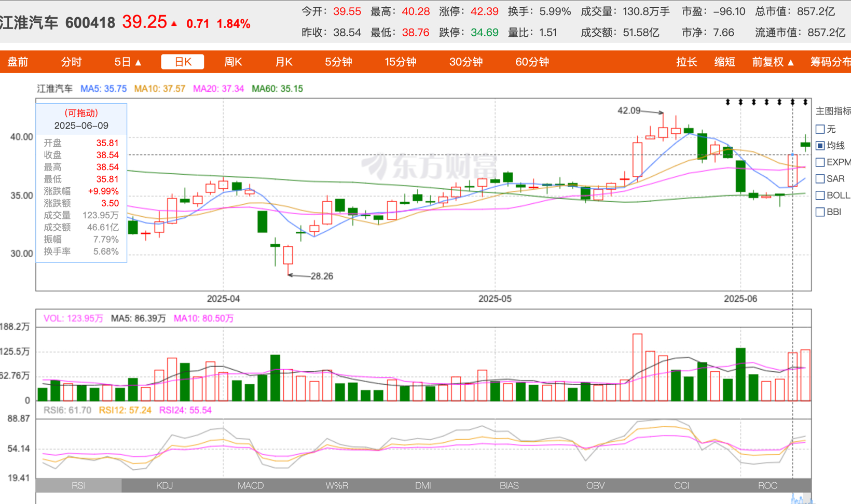Viewport: 851px width, 504px height.
Task: Switch to the 盘前 pre-market tab
Action: pyautogui.click(x=18, y=62)
